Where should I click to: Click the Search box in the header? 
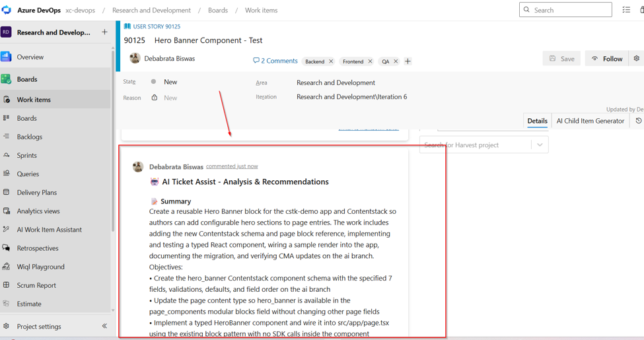click(x=565, y=9)
